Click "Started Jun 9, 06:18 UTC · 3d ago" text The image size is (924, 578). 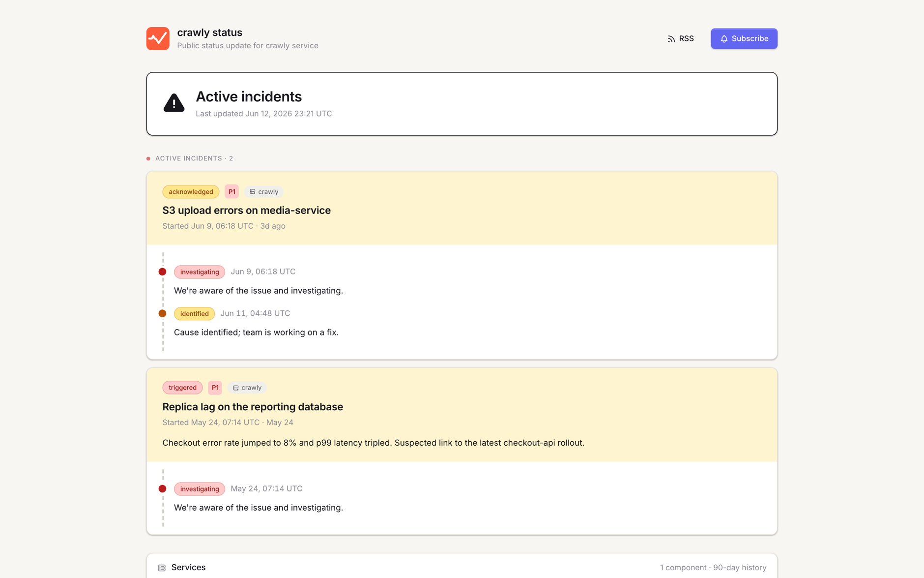(x=224, y=226)
